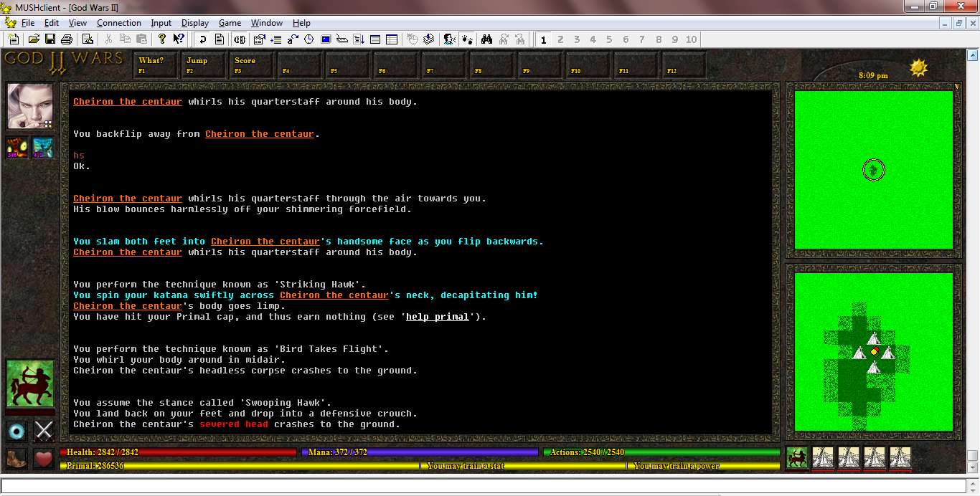This screenshot has width=980, height=496.
Task: Click the 'help primal' link
Action: 438,317
